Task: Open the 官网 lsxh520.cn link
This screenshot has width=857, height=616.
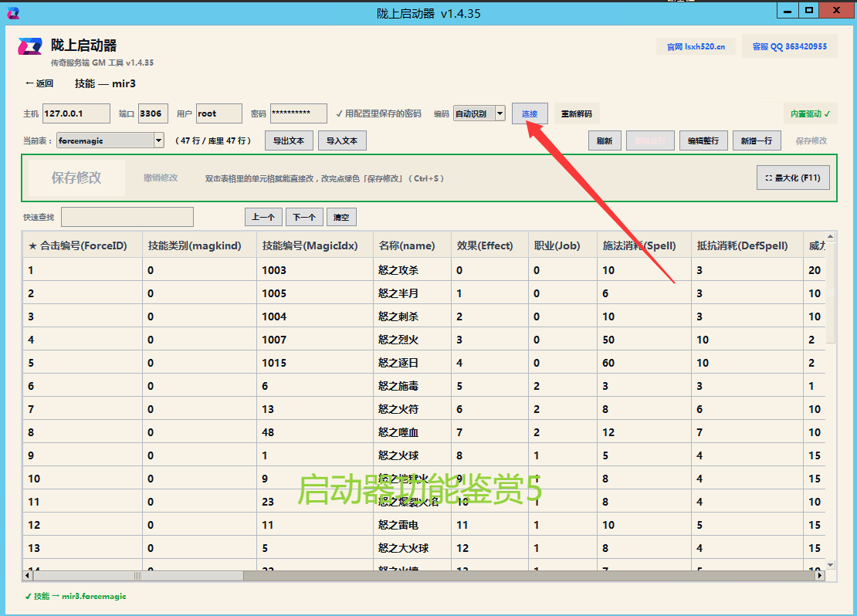Action: click(x=696, y=46)
